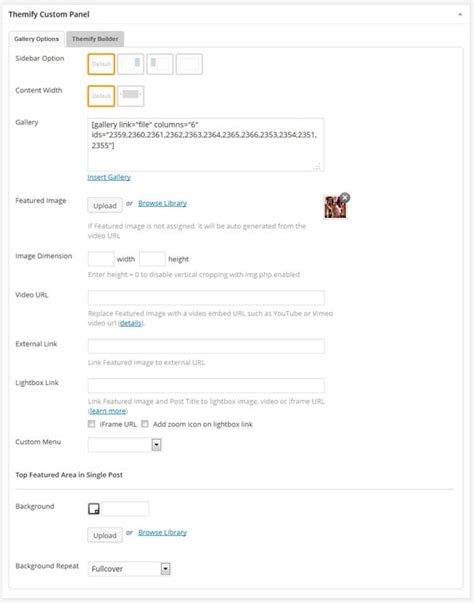
Task: Choose the left sidebar layout icon
Action: tap(160, 64)
